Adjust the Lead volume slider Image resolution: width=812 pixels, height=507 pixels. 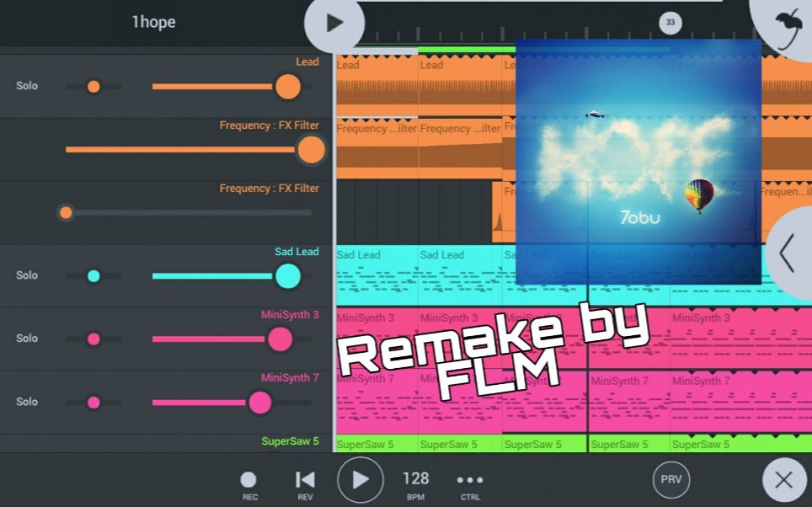(232, 87)
